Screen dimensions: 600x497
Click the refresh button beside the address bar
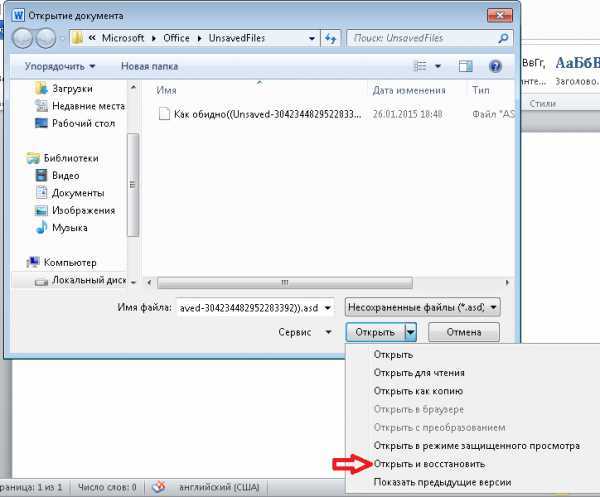pyautogui.click(x=330, y=38)
